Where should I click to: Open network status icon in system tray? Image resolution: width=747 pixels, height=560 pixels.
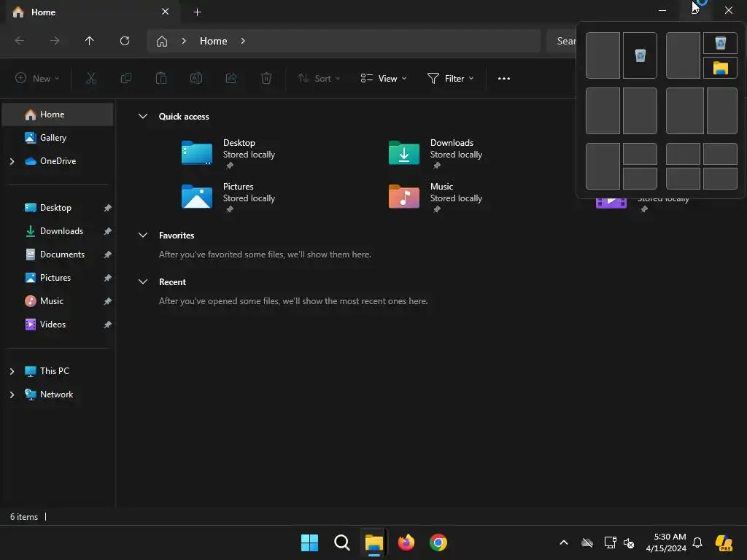[611, 542]
